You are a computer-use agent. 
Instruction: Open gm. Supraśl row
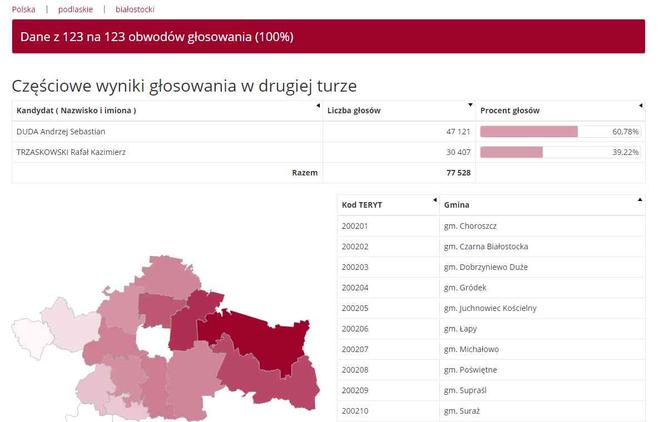[491, 390]
